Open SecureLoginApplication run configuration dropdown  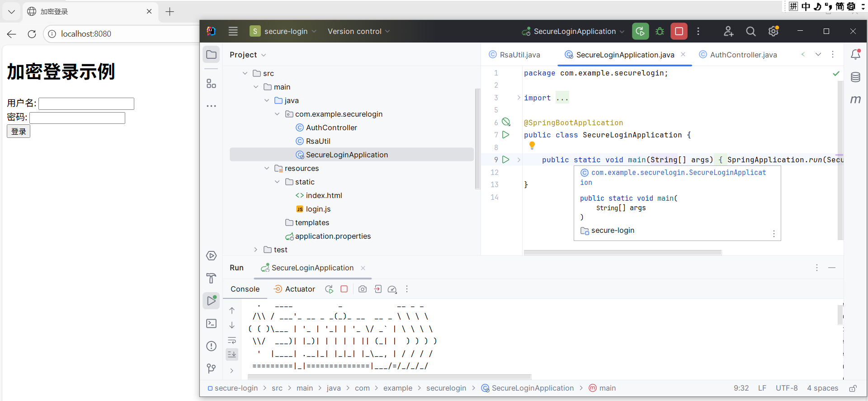[573, 31]
